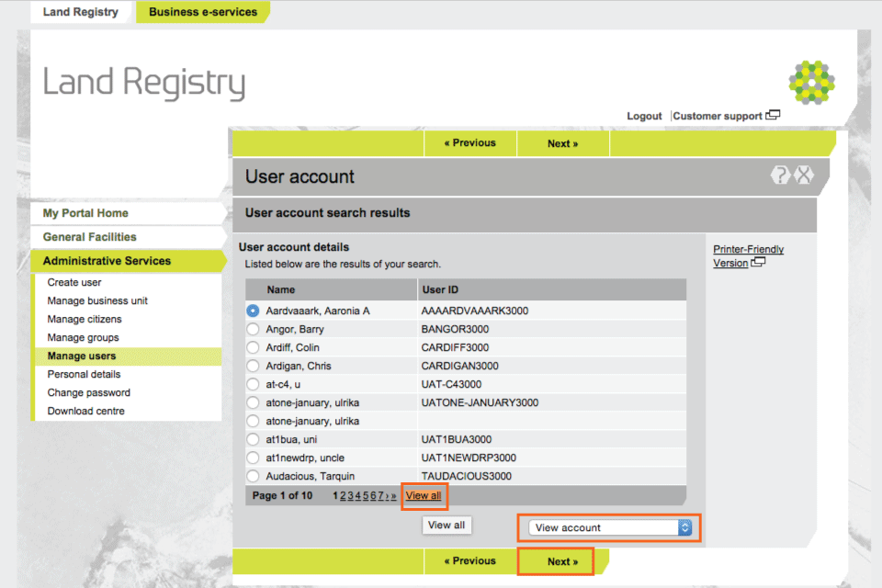The image size is (882, 588).
Task: Click user ID UAT1BUA3000
Action: [457, 439]
